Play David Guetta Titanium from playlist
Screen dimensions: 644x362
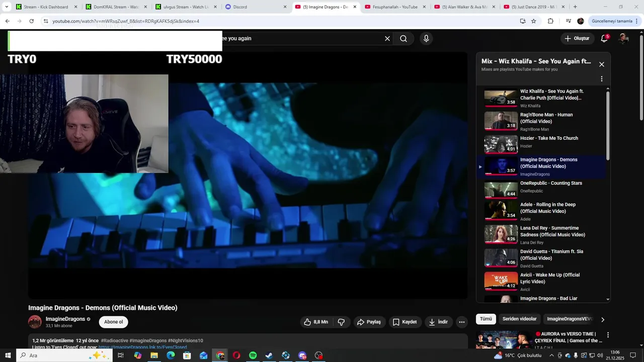[541, 258]
